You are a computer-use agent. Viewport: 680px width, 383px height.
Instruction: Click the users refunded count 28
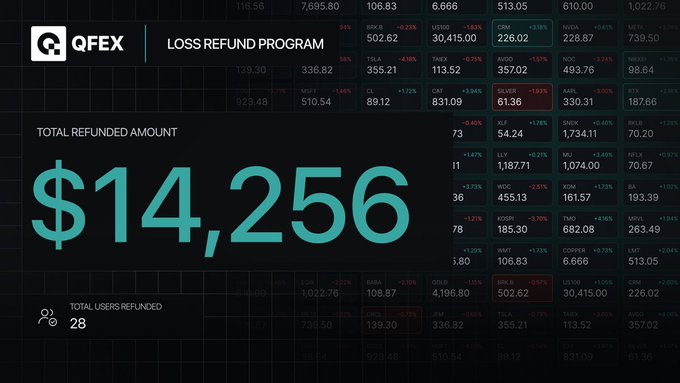click(78, 323)
